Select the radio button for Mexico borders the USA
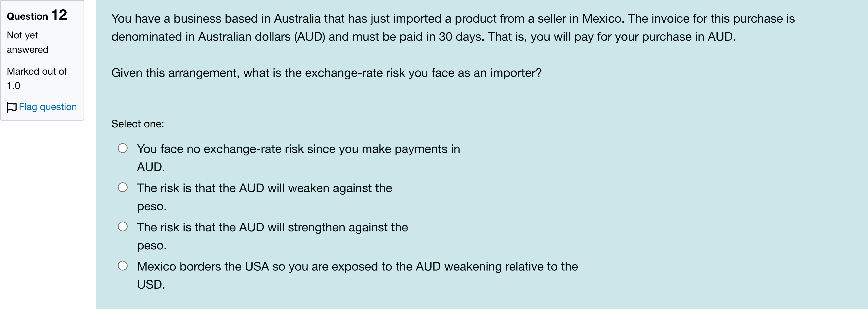The width and height of the screenshot is (868, 321). [x=123, y=266]
